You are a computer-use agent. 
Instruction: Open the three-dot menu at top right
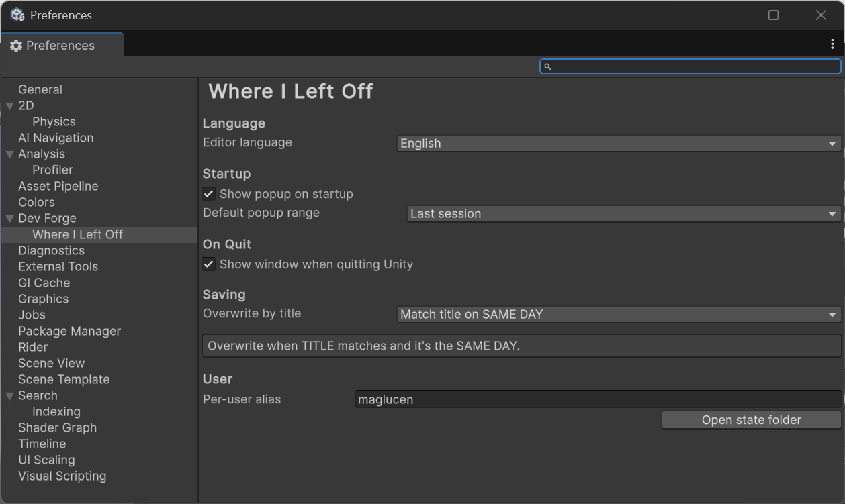(x=833, y=43)
